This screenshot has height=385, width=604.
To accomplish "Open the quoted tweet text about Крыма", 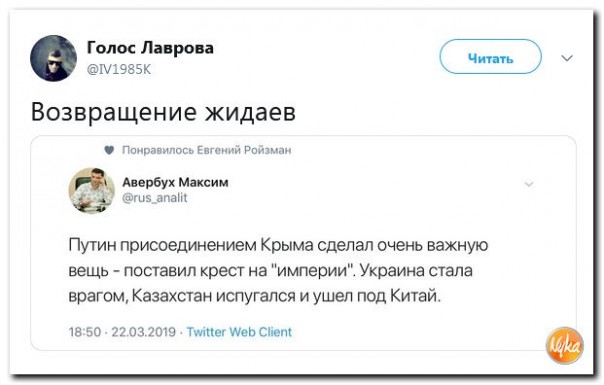I will [x=278, y=271].
